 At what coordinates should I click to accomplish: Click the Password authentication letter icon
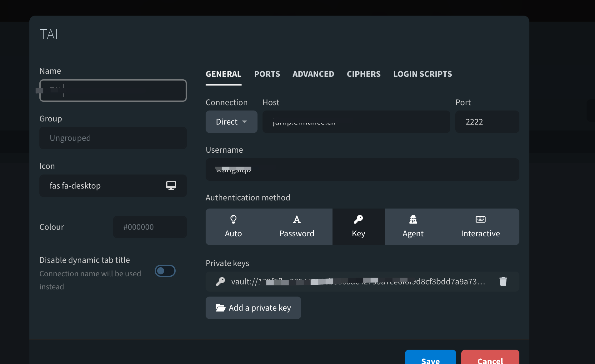pyautogui.click(x=297, y=219)
